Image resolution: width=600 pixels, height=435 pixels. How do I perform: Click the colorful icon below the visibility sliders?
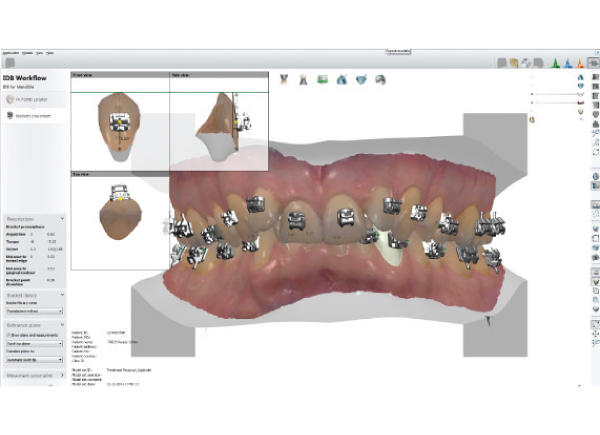[532, 120]
